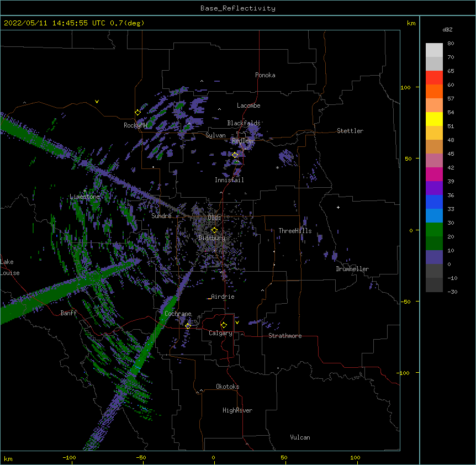This screenshot has width=476, height=465.
Task: Select the Sylvan label
Action: pyautogui.click(x=215, y=135)
